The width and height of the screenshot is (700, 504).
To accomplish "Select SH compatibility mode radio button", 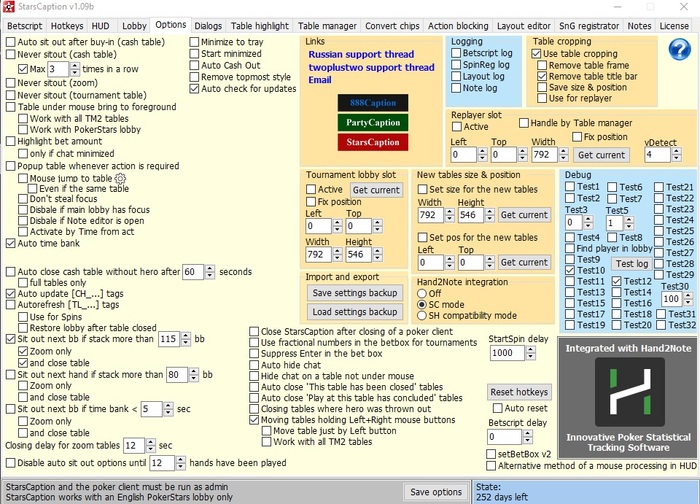I will pyautogui.click(x=421, y=316).
